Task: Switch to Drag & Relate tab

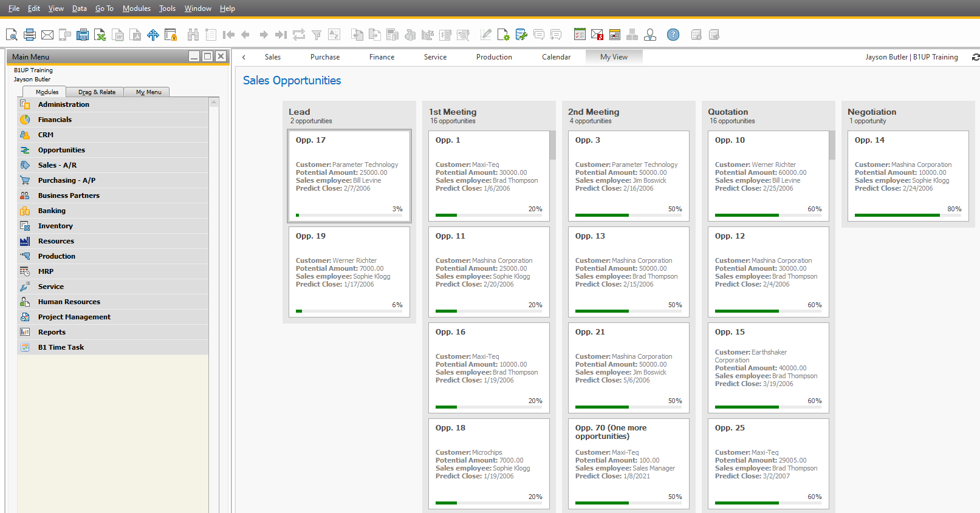Action: tap(97, 92)
